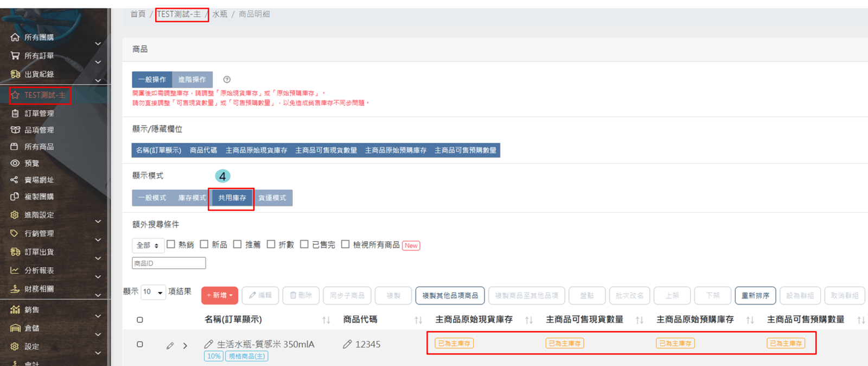The width and height of the screenshot is (868, 366).
Task: Switch to the 進階操作 tab
Action: click(192, 79)
